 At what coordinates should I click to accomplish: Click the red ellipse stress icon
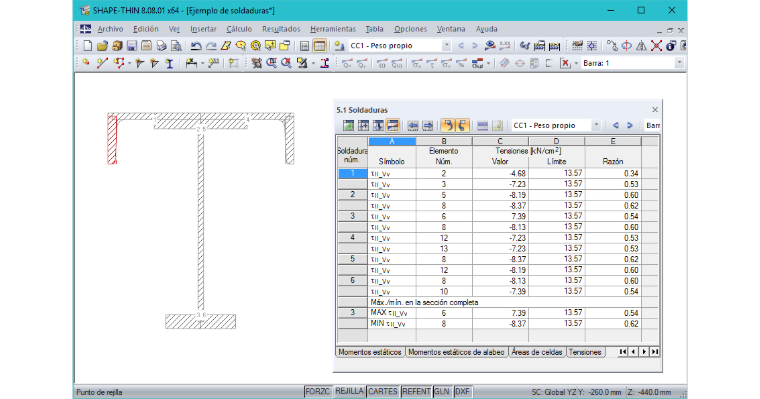[x=520, y=63]
